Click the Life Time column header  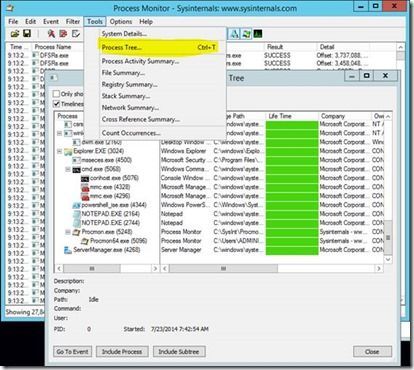tap(292, 116)
